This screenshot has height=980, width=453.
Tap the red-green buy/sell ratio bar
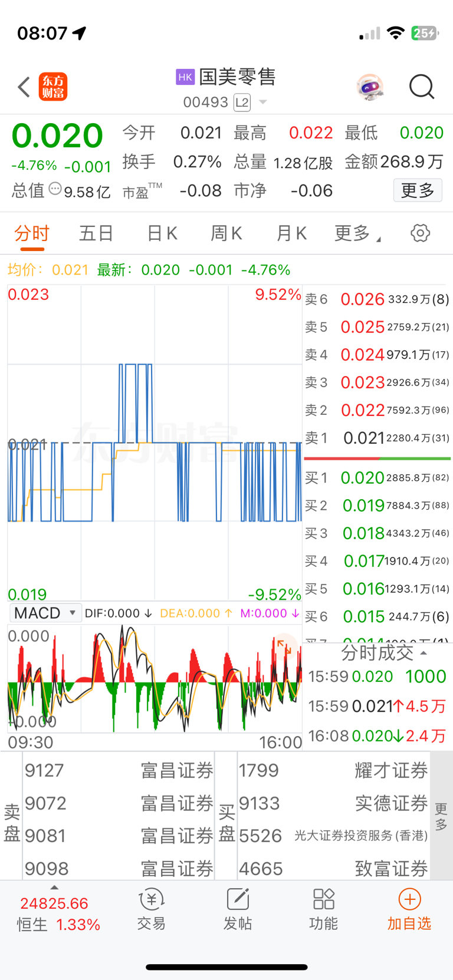click(x=377, y=458)
